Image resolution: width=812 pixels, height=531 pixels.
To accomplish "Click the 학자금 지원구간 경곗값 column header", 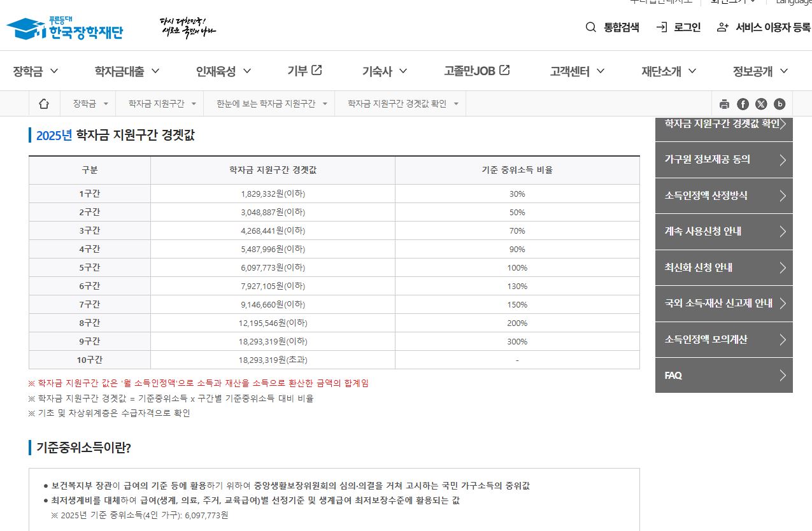I will pyautogui.click(x=273, y=170).
